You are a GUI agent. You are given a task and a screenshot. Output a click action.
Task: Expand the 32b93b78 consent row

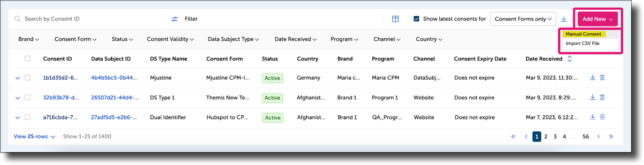click(x=17, y=98)
